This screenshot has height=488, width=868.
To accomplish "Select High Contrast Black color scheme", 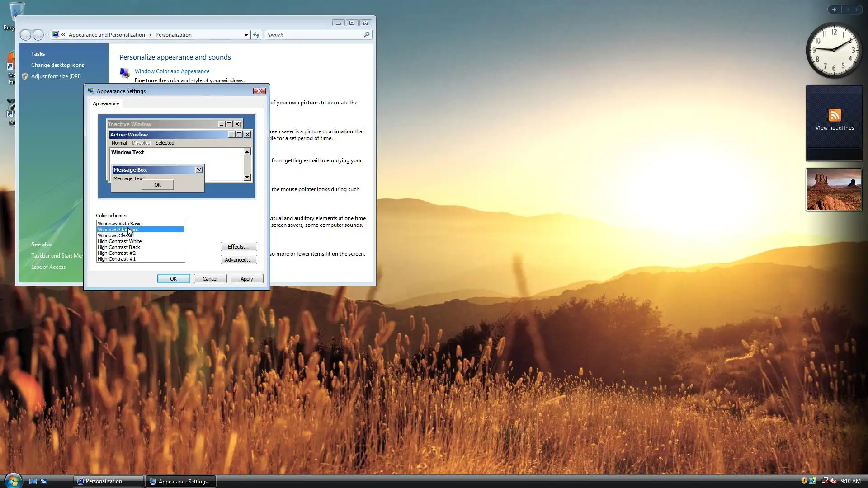I will point(119,247).
